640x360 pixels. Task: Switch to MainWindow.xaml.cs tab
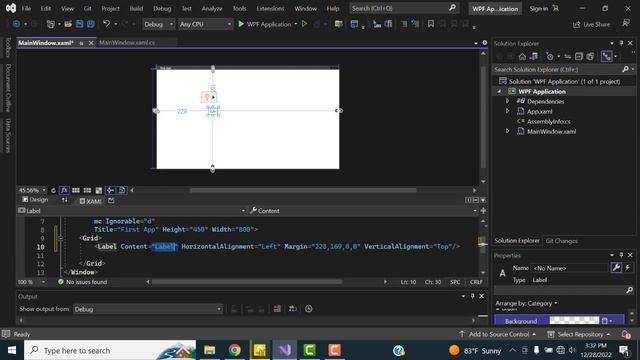click(127, 42)
